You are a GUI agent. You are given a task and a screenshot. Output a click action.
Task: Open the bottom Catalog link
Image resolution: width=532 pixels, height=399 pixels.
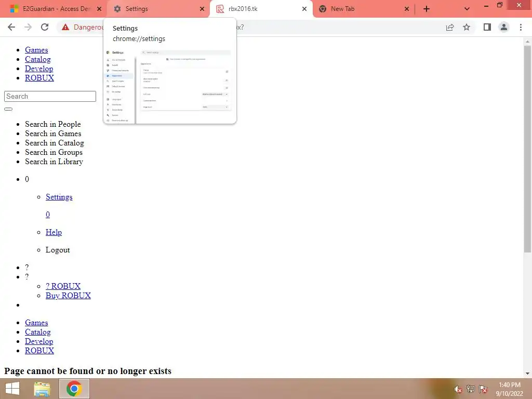coord(37,332)
